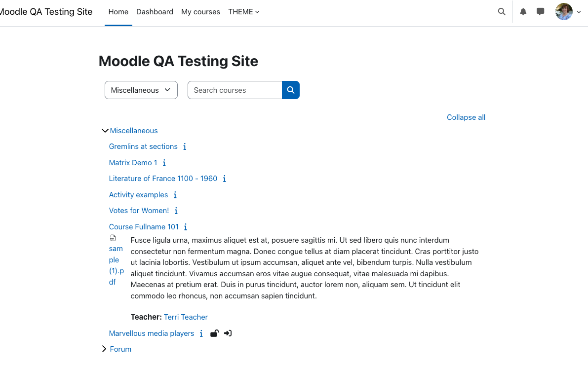The image size is (588, 365).
Task: Open Terri Teacher's profile link
Action: [x=186, y=317]
